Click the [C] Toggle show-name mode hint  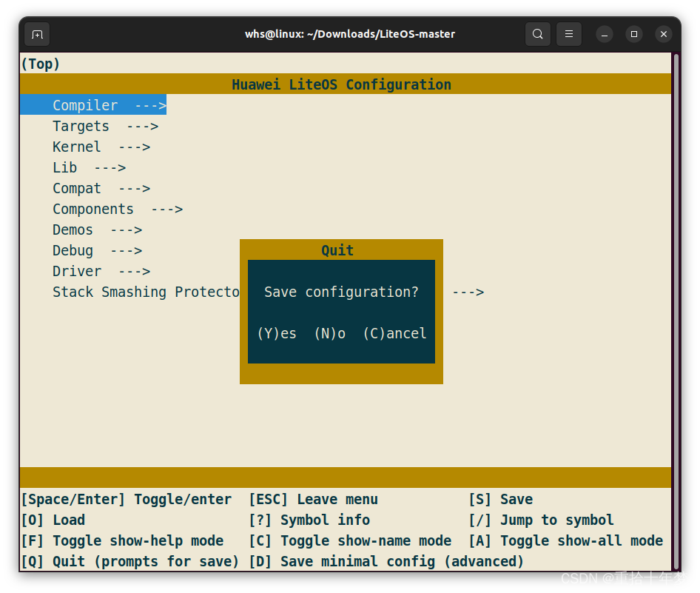point(350,540)
